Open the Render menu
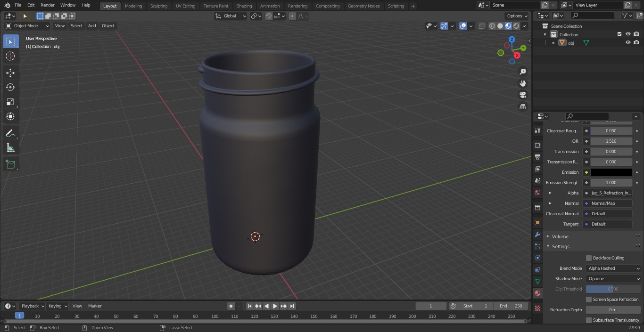Image resolution: width=644 pixels, height=332 pixels. pyautogui.click(x=47, y=5)
